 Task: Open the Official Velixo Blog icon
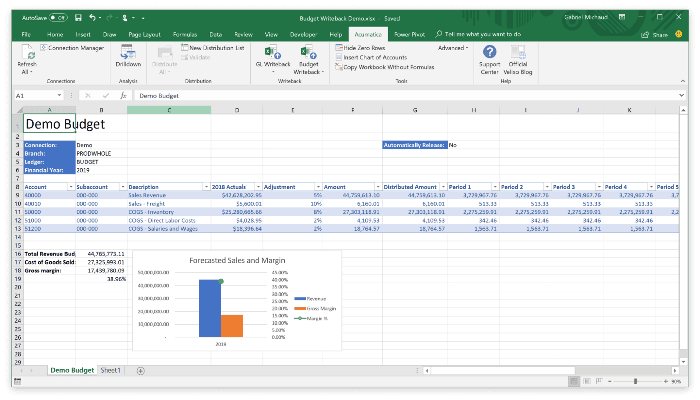518,52
